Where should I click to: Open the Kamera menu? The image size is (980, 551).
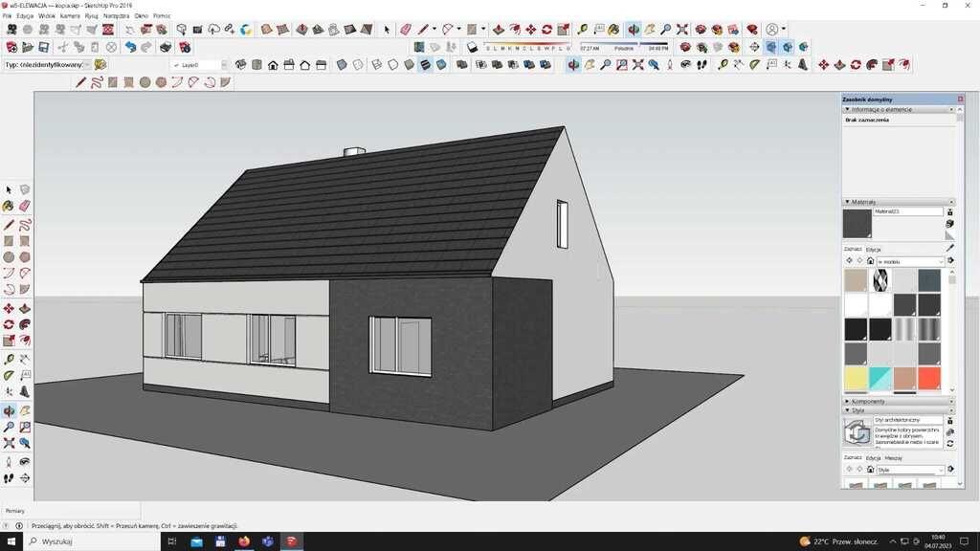[x=70, y=16]
